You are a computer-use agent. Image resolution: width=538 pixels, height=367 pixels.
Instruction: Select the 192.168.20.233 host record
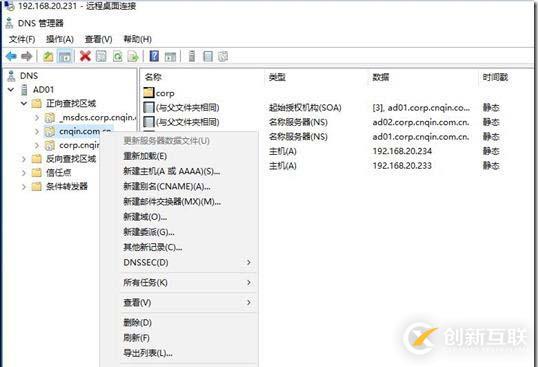(x=402, y=166)
